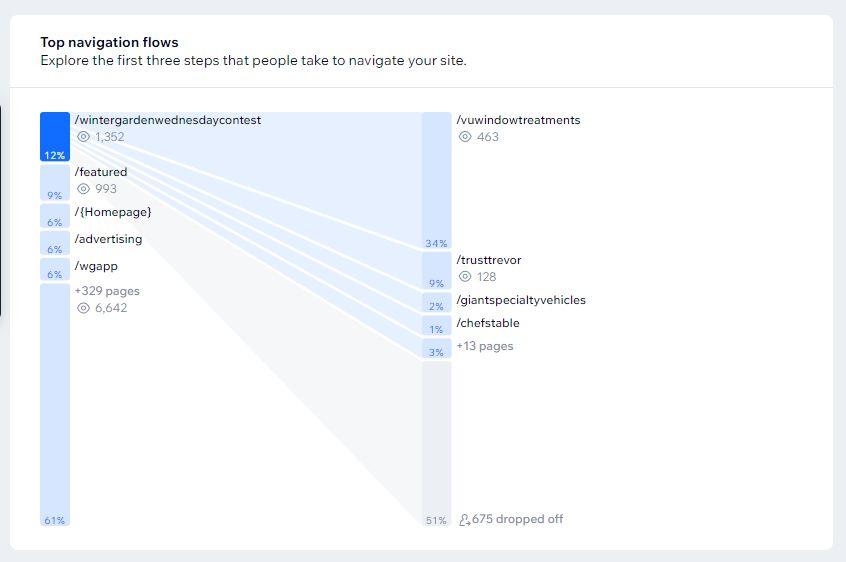The image size is (846, 562).
Task: Select the /advertising page entry
Action: (108, 239)
